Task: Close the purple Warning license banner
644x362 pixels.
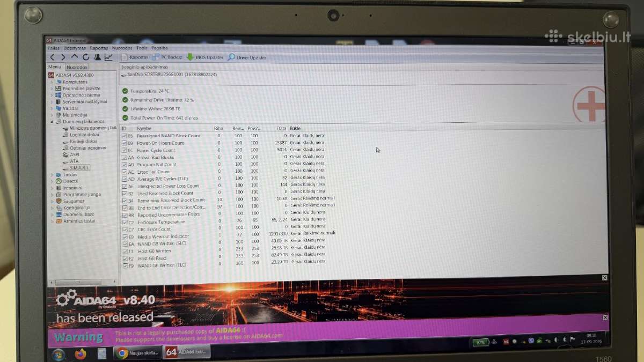Action: (606, 317)
